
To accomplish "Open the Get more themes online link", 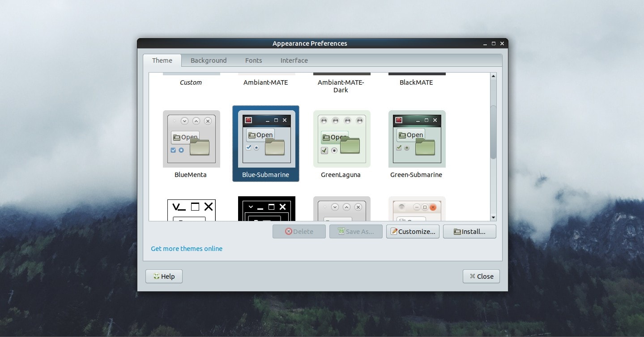I will coord(187,249).
